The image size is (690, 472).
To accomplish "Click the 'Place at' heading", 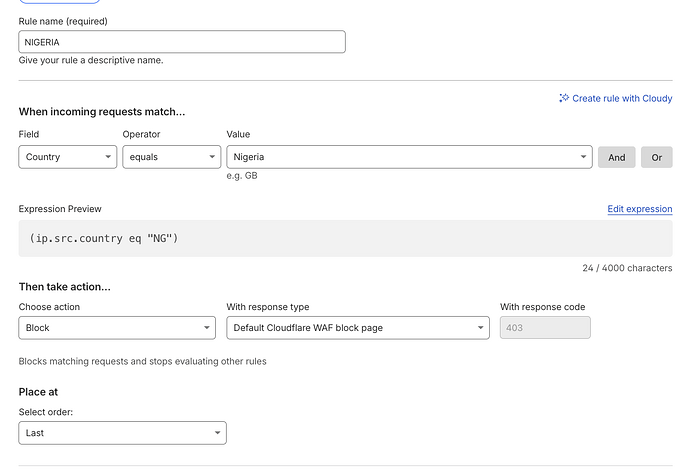I will (x=38, y=392).
